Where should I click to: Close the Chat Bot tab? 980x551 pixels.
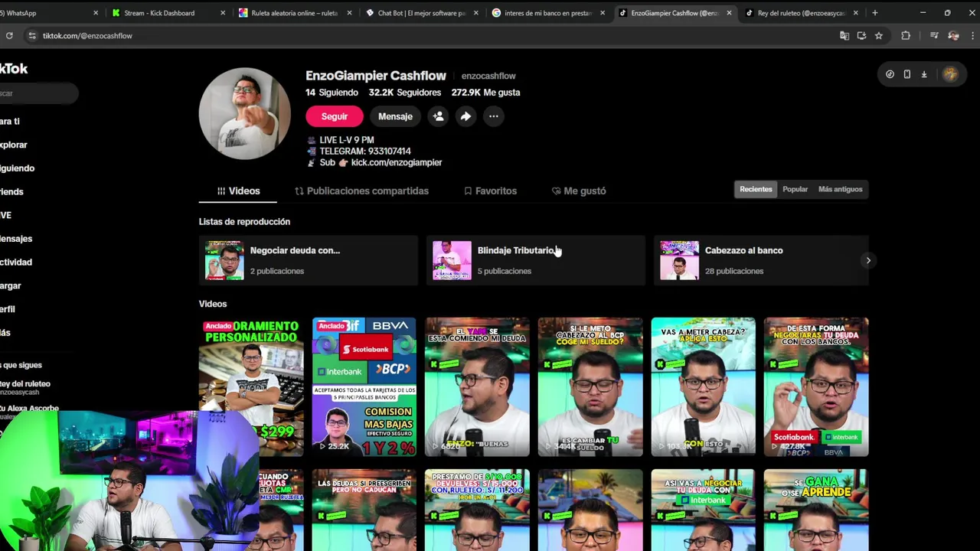pyautogui.click(x=475, y=13)
